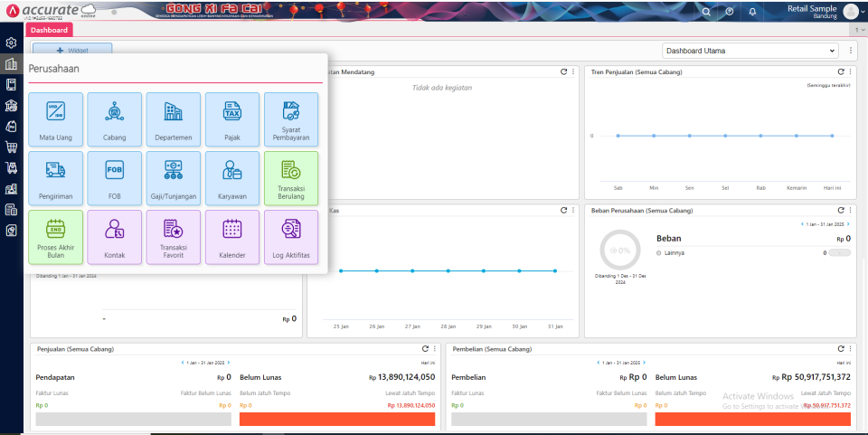The image size is (868, 435).
Task: Refresh the Kegiatan Mendatang widget
Action: (563, 72)
